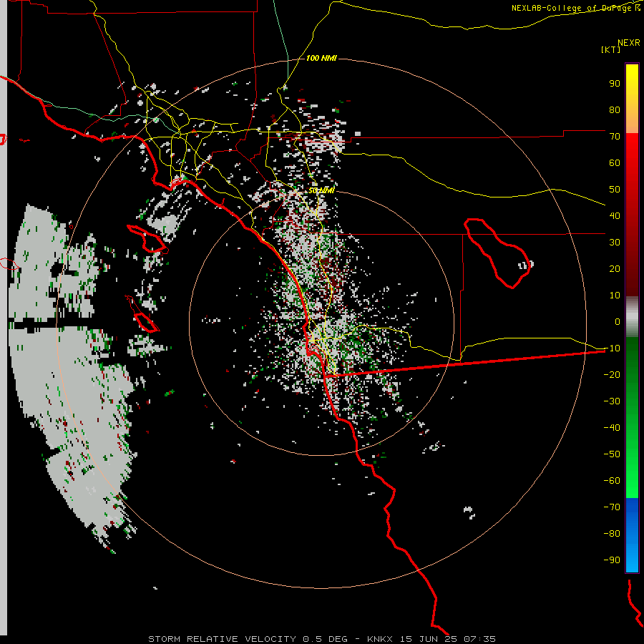
Task: Click the -40 value on the velocity scale
Action: [612, 428]
